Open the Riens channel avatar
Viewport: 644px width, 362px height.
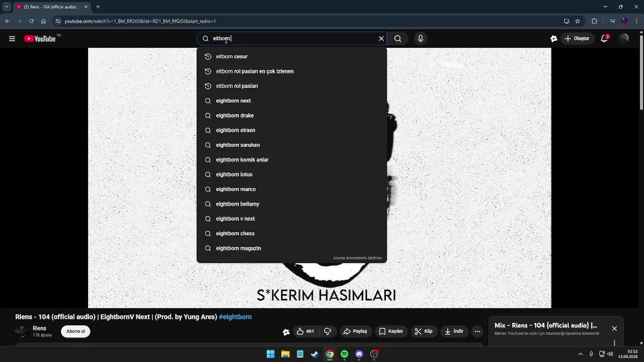(x=21, y=331)
